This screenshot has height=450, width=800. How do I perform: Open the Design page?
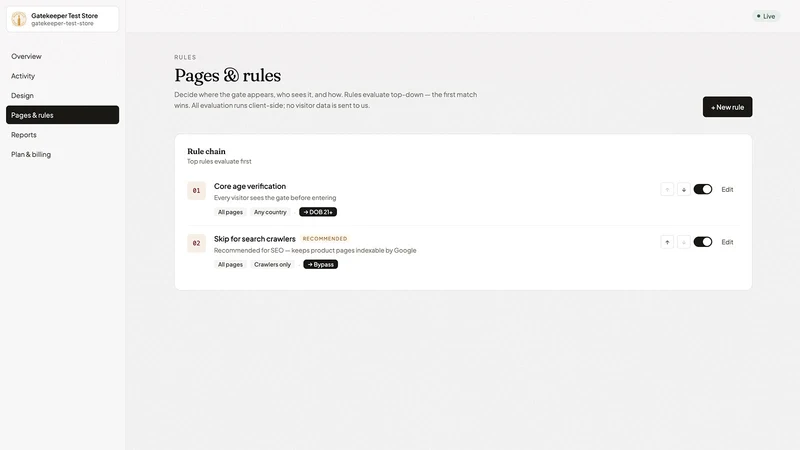[x=62, y=95]
